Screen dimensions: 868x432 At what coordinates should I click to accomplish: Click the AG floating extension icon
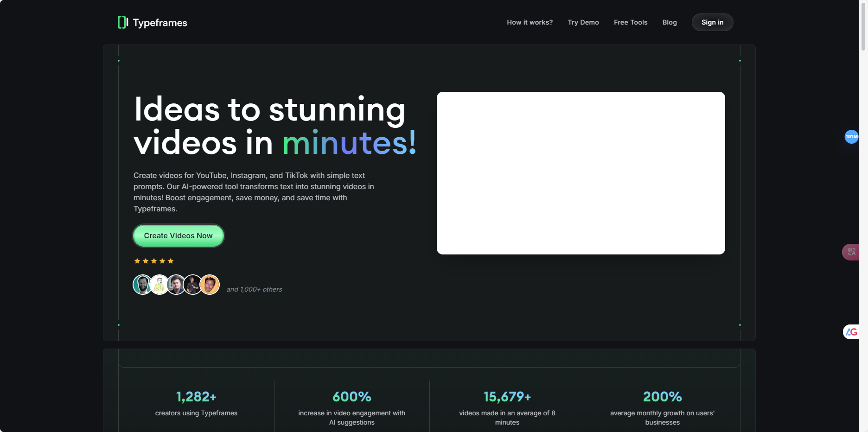[x=851, y=332]
